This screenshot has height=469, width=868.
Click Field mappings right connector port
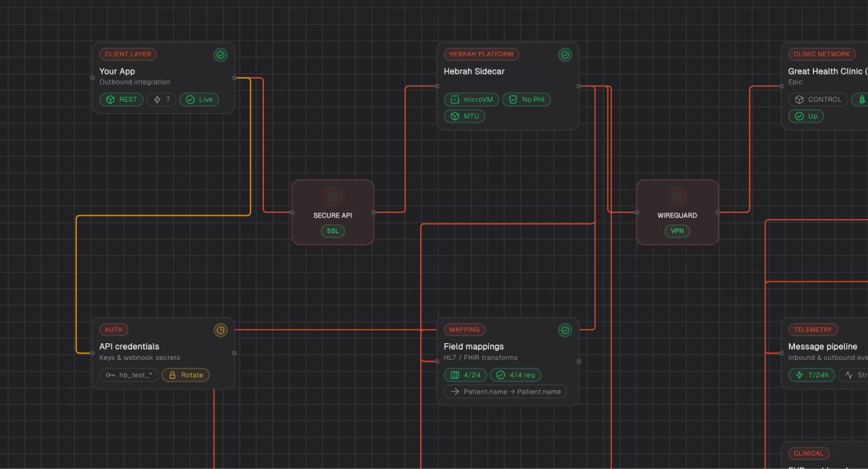pyautogui.click(x=579, y=361)
